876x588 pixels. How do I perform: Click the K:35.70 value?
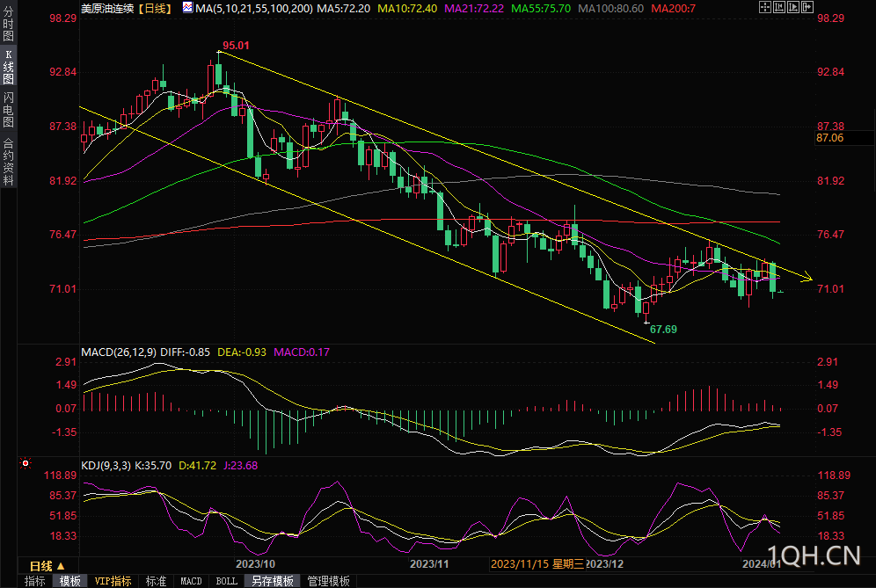coord(153,466)
